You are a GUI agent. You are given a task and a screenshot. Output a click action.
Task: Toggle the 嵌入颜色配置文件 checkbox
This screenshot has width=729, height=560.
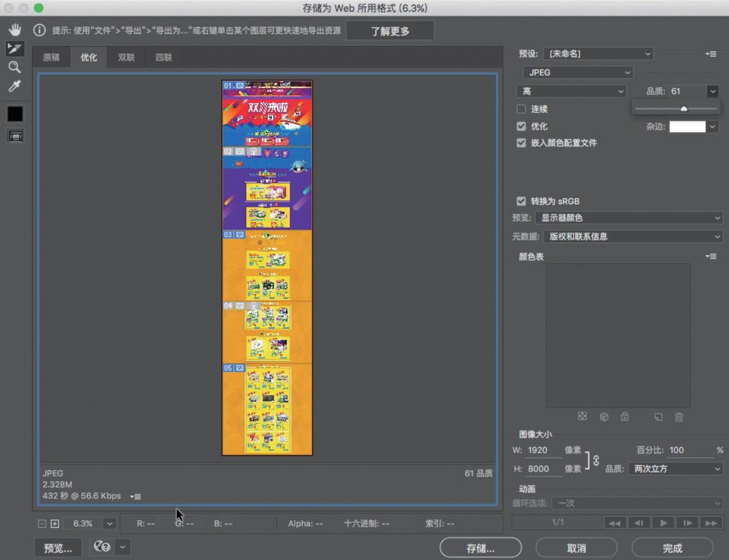[x=521, y=143]
